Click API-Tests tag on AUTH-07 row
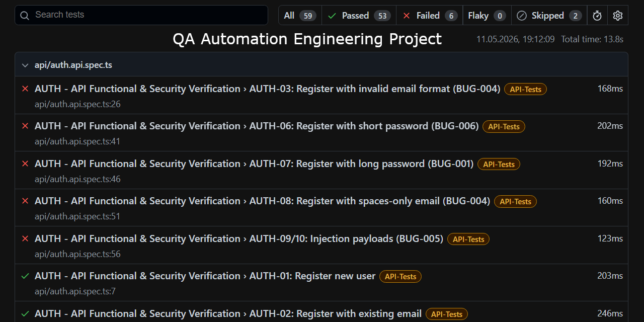This screenshot has width=644, height=322. 499,165
